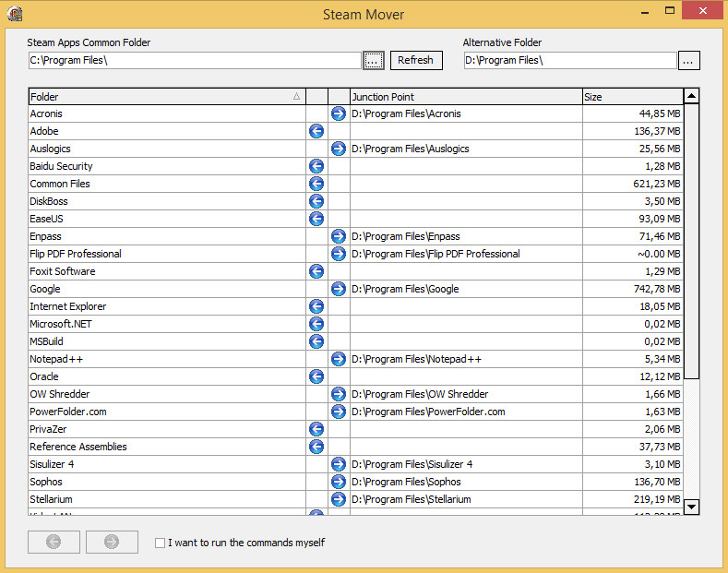Click the right arrow icon for Enpass
The height and width of the screenshot is (573, 728).
click(x=339, y=236)
